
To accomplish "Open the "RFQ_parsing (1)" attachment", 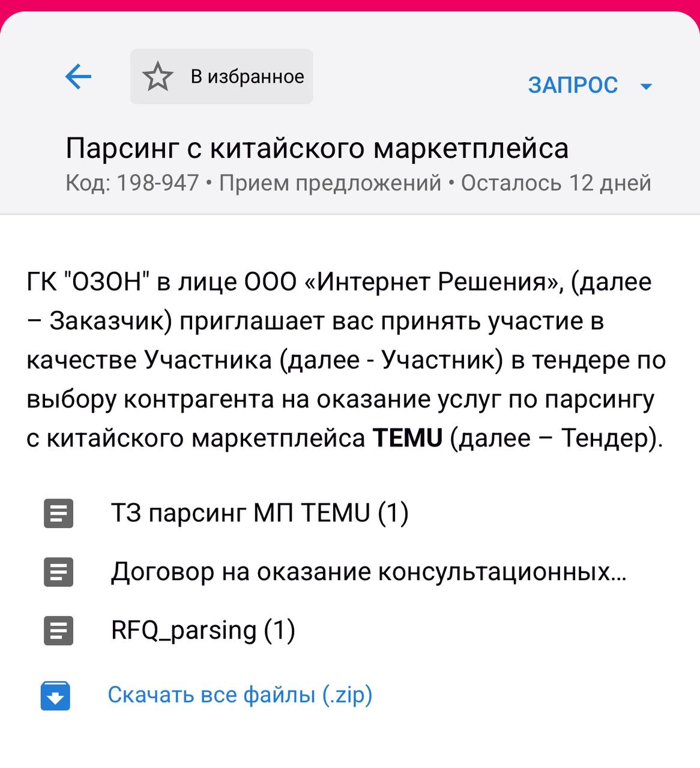I will [203, 631].
